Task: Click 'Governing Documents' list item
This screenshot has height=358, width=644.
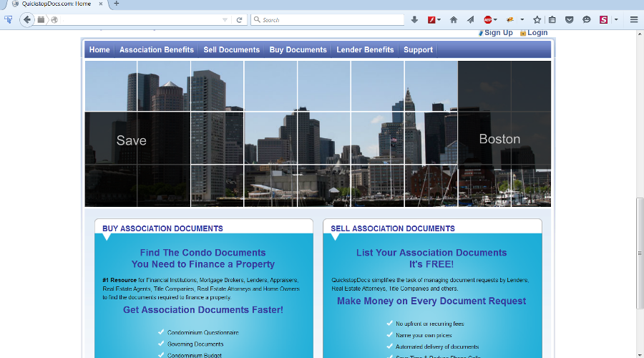Action: coord(195,344)
